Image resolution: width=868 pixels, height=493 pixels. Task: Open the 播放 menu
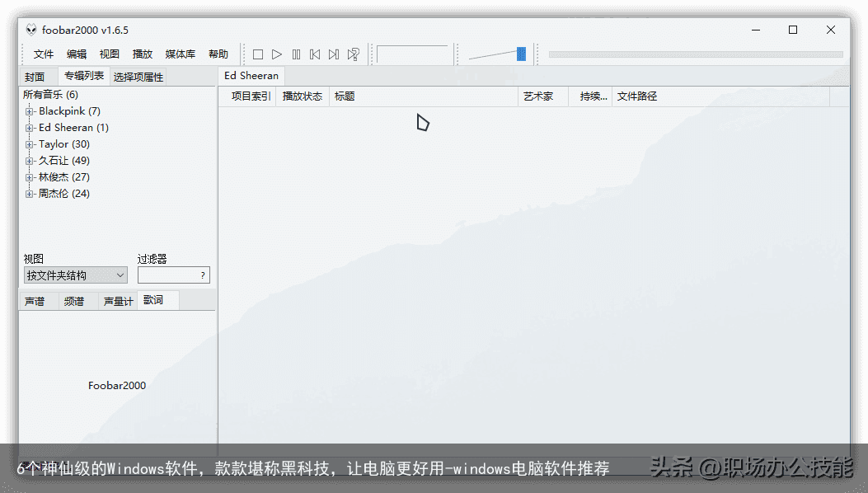142,54
